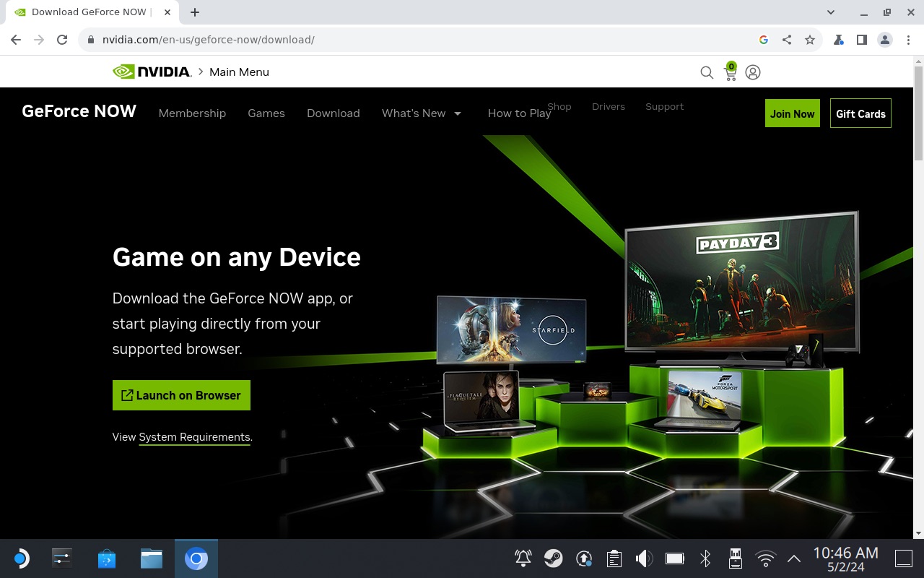Click the Gift Cards button
Screen dimensions: 924x578
[860, 113]
